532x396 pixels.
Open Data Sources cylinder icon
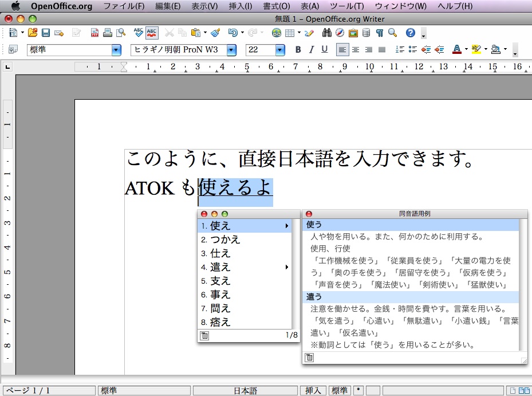[x=366, y=33]
